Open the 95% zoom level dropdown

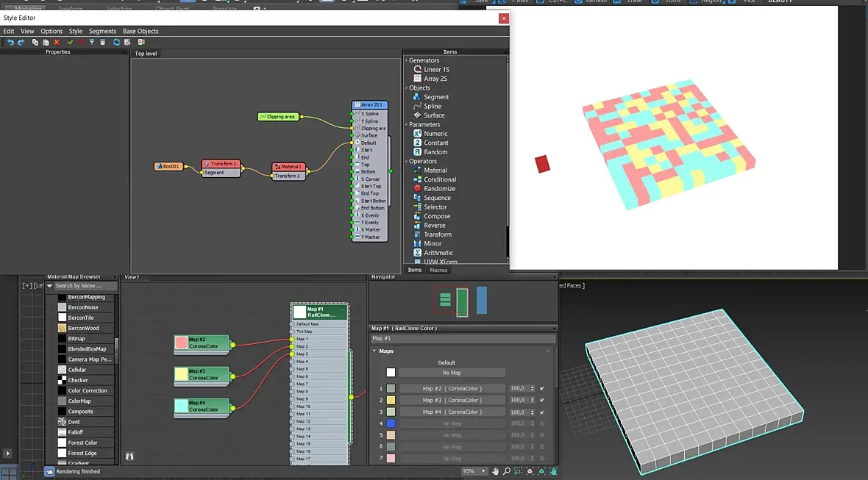click(483, 471)
